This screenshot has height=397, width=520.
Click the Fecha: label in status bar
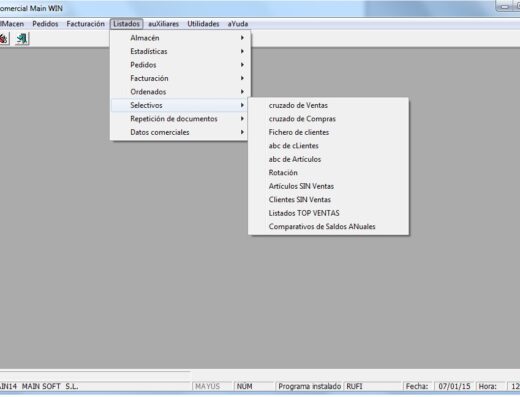point(417,386)
